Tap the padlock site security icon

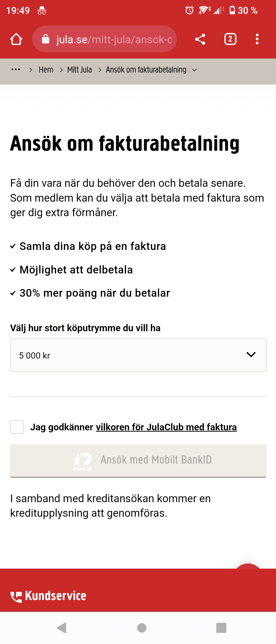[x=46, y=39]
